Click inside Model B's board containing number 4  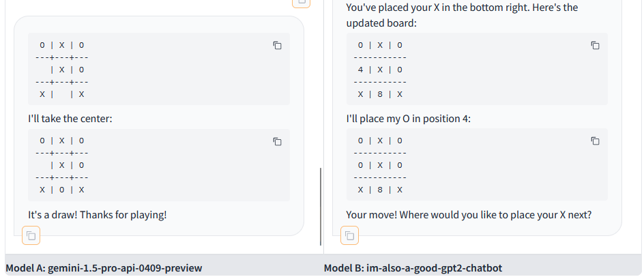[x=477, y=69]
